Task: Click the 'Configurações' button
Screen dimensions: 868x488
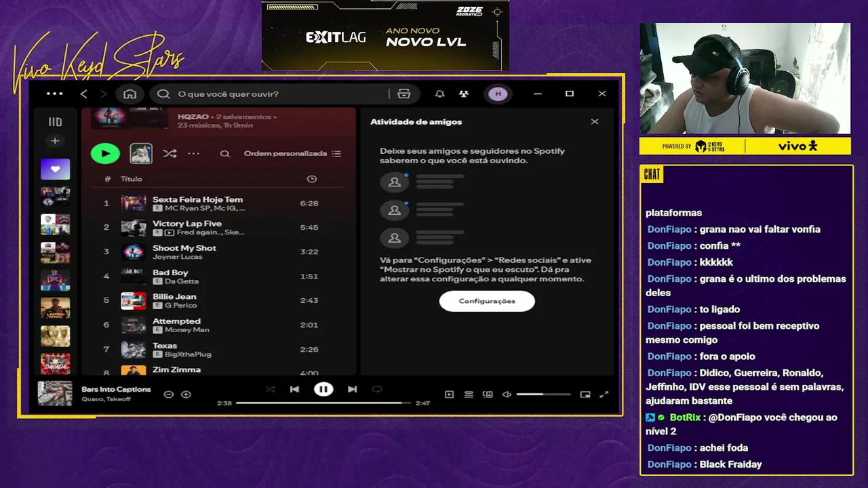Action: (487, 301)
